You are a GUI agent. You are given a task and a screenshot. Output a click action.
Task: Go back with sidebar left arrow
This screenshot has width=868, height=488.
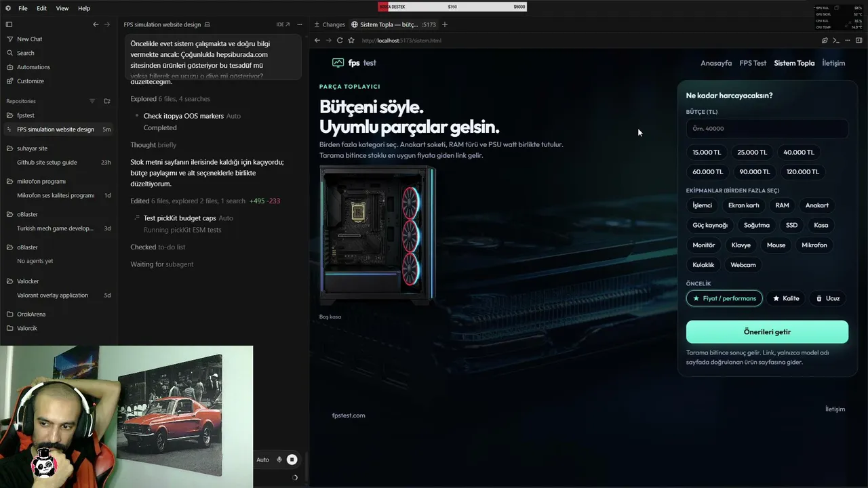96,24
